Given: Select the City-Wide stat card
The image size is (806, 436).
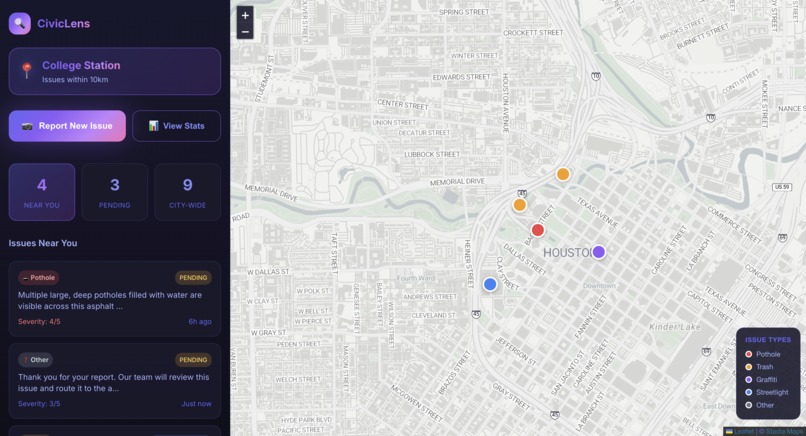Looking at the screenshot, I should tap(188, 192).
